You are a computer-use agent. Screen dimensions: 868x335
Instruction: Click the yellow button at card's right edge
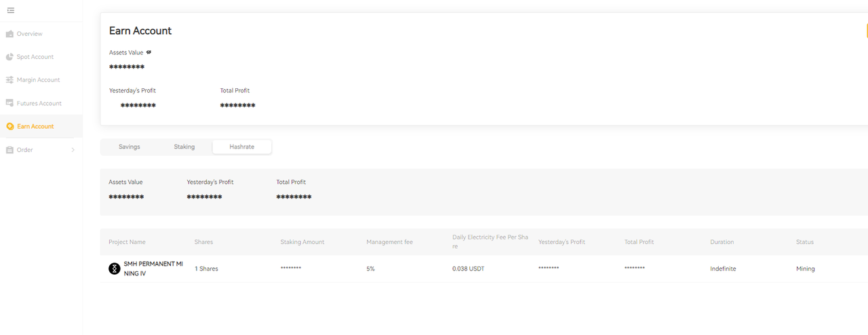867,31
